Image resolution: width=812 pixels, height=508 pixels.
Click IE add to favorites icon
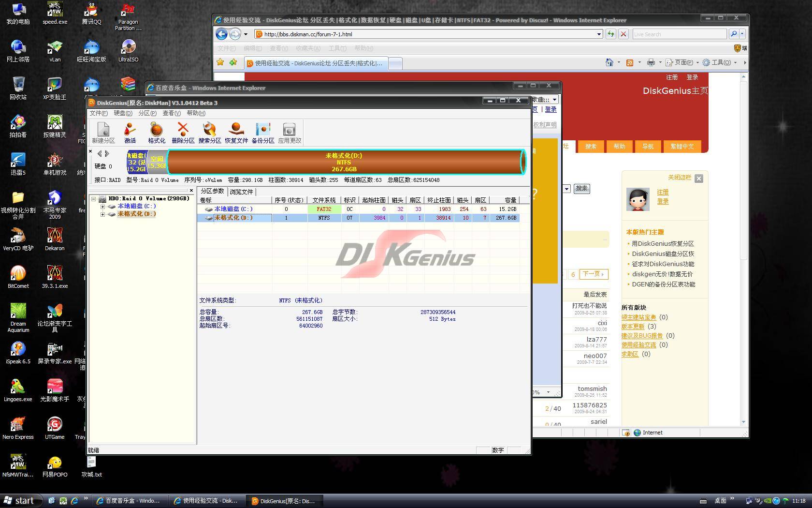(233, 62)
